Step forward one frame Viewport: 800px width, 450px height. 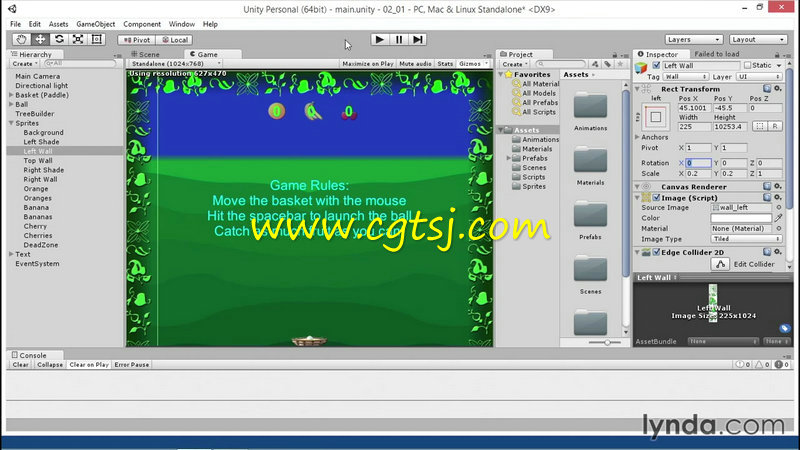click(x=418, y=39)
